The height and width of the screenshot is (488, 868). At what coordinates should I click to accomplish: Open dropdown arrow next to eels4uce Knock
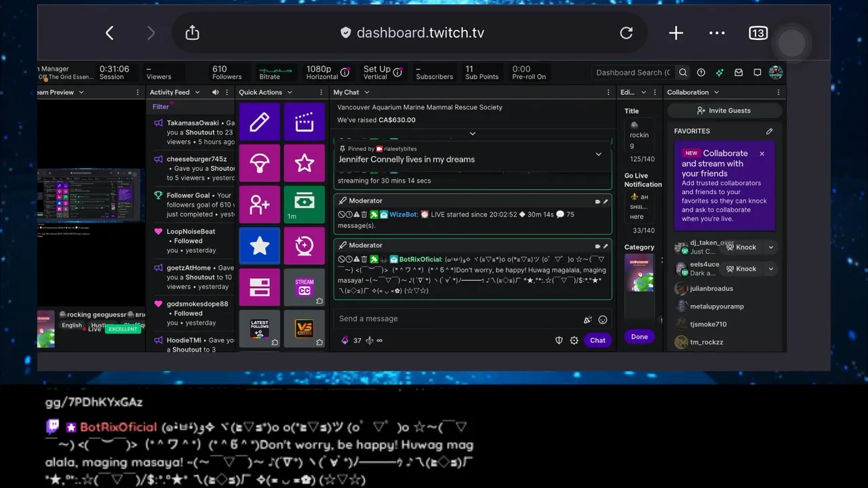pos(770,269)
